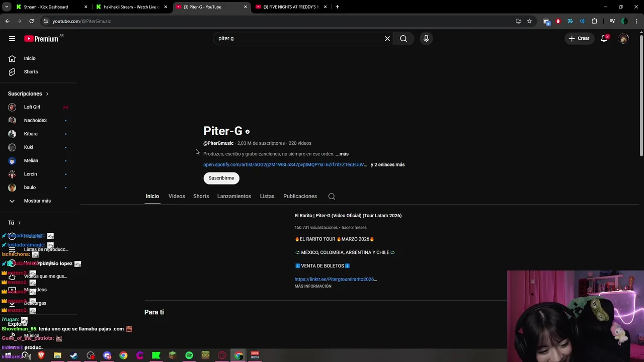Install the app via the address bar icon
This screenshot has width=644, height=362.
[x=518, y=21]
